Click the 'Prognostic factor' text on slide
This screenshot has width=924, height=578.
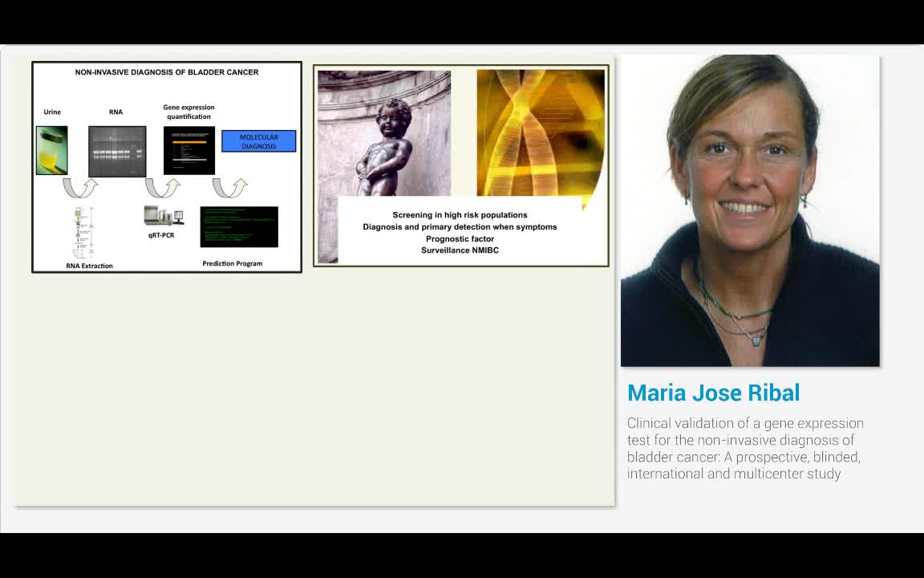[460, 238]
